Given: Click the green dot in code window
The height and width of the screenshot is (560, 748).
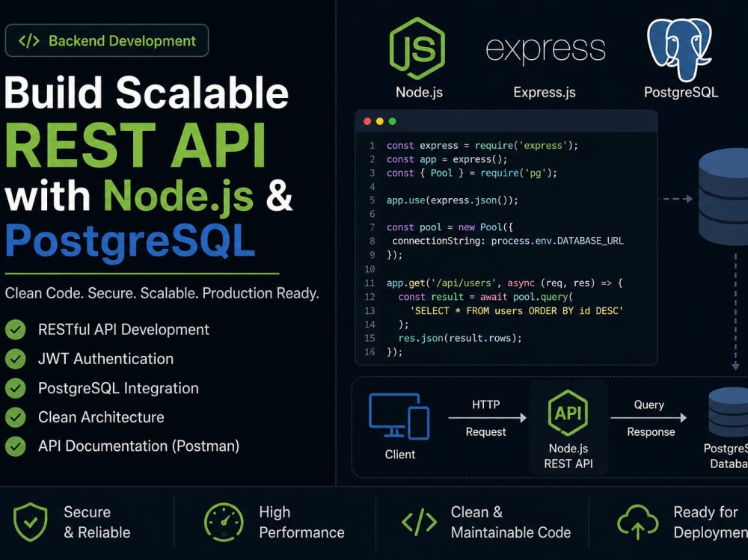Looking at the screenshot, I should coord(392,121).
